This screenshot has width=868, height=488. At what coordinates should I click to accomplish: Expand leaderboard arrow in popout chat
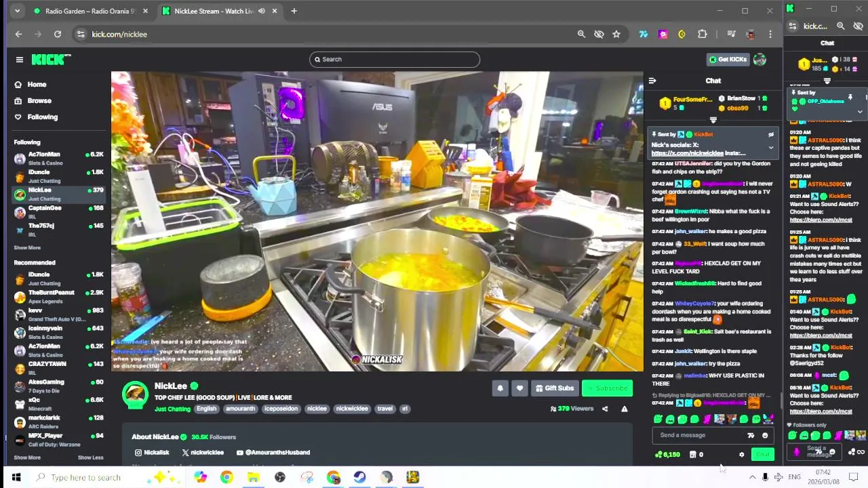pyautogui.click(x=827, y=81)
